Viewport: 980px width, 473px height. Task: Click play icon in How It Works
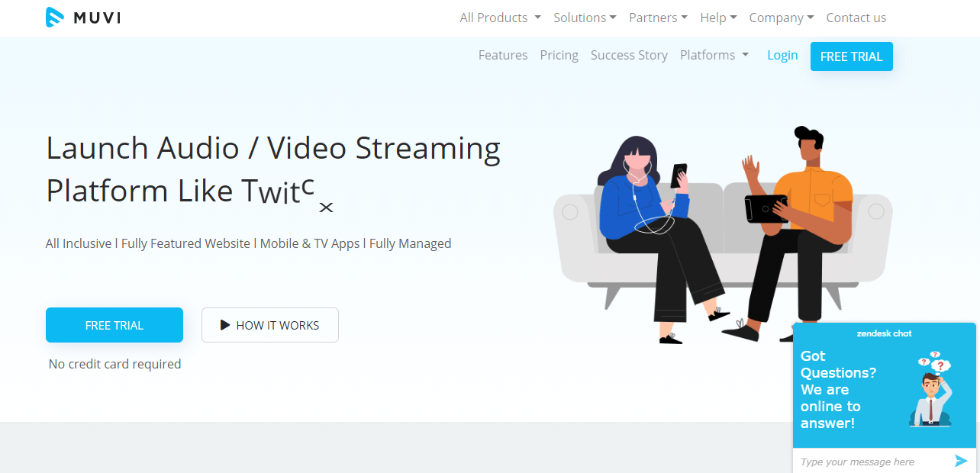[225, 325]
